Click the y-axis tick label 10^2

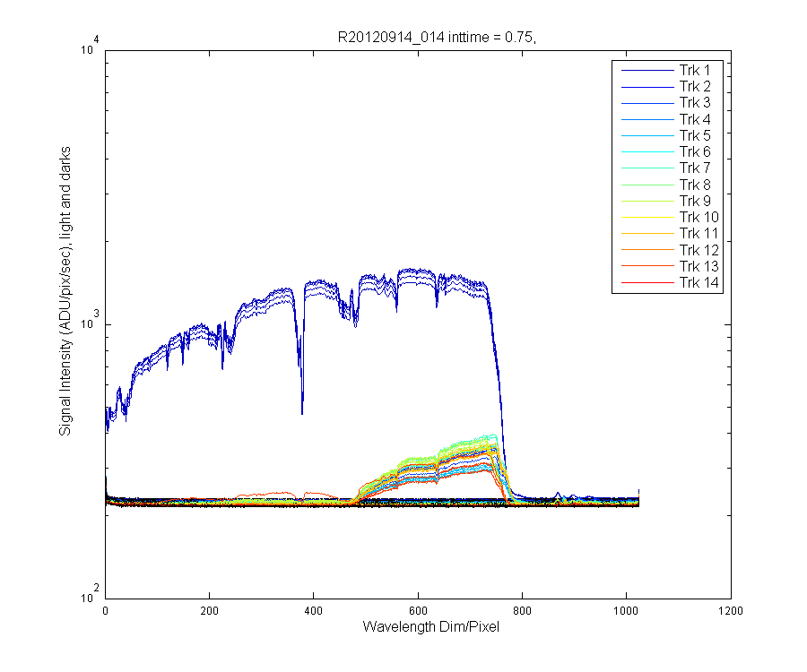pyautogui.click(x=90, y=594)
